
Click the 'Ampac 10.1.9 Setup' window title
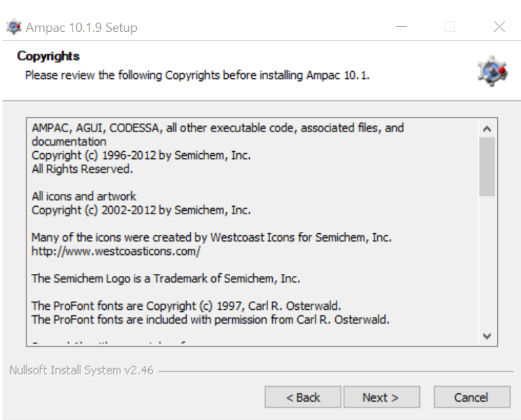(82, 27)
